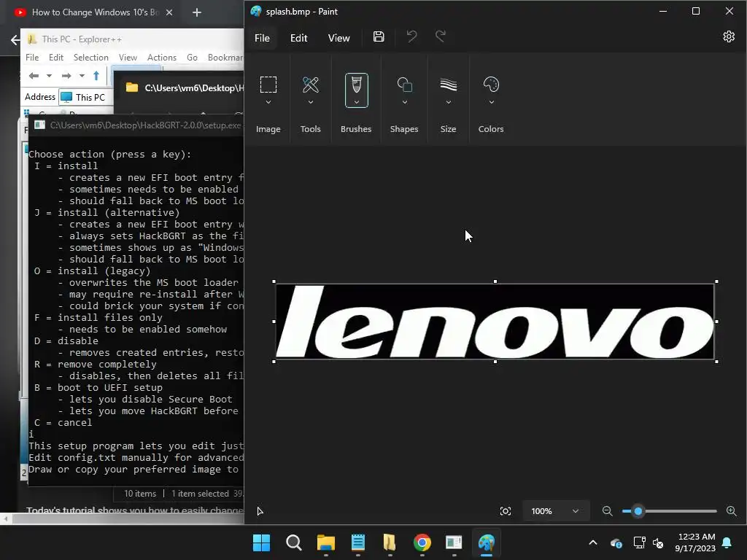The height and width of the screenshot is (560, 747).
Task: Click the Address field showing This PC
Action: (86, 97)
